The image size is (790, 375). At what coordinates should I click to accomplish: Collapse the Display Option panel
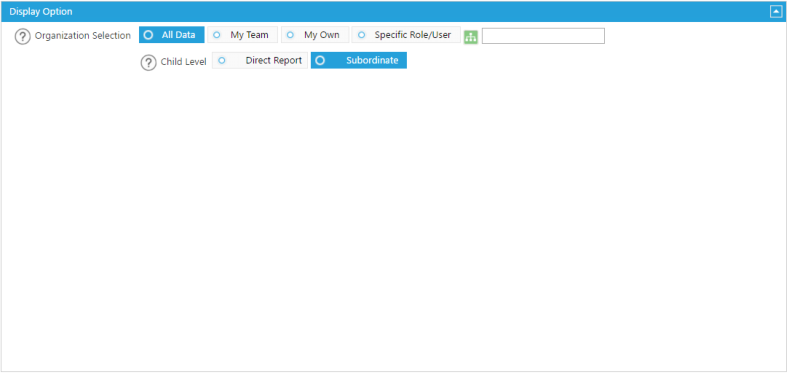(775, 12)
